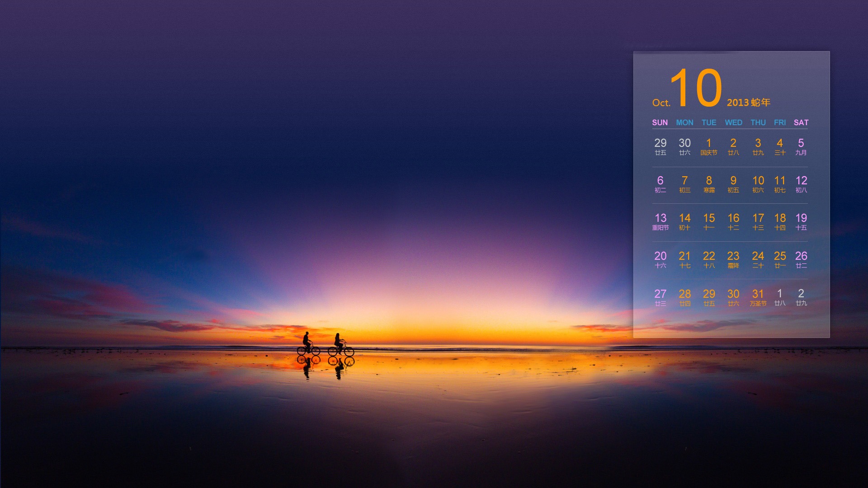Click October 13 Chongyang Festival date
This screenshot has width=868, height=488.
(x=660, y=221)
